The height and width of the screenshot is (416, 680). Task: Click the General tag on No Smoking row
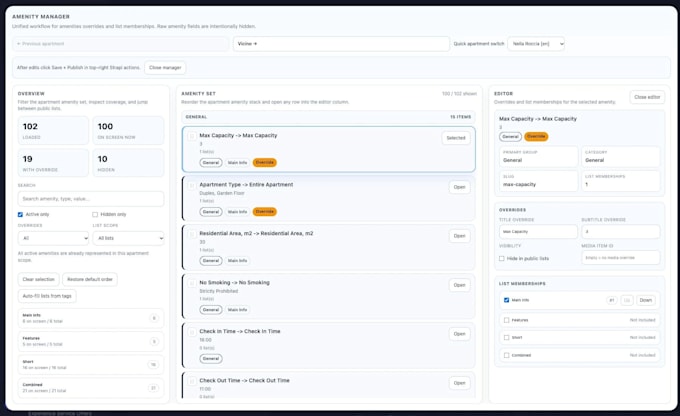click(211, 310)
